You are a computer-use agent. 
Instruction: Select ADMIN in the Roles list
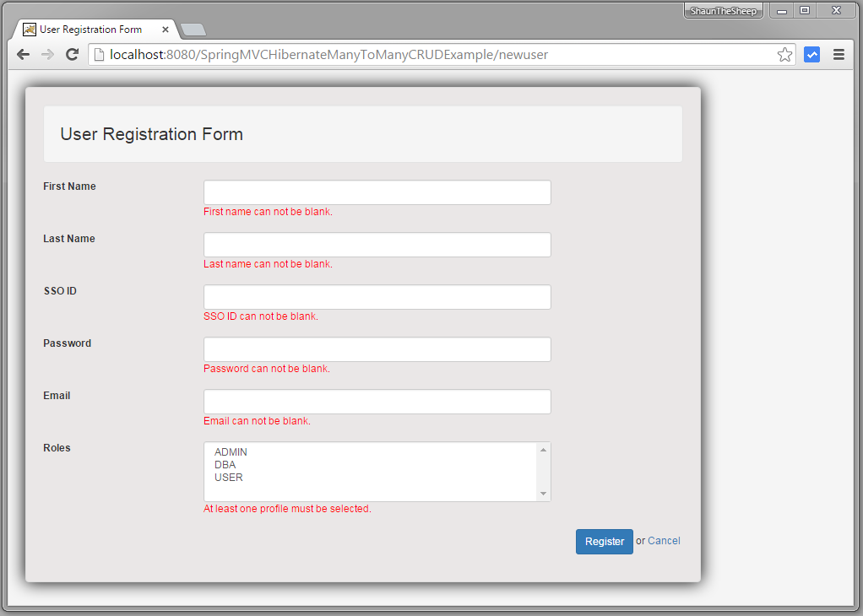(231, 451)
